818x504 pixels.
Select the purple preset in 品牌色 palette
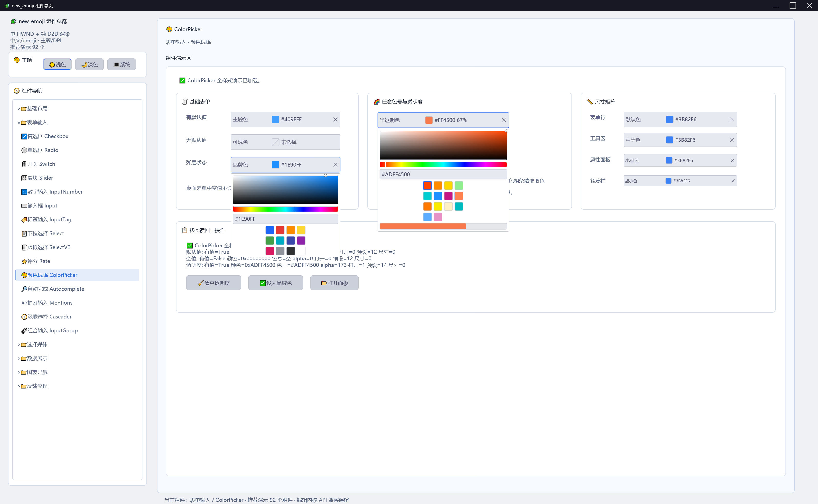301,241
